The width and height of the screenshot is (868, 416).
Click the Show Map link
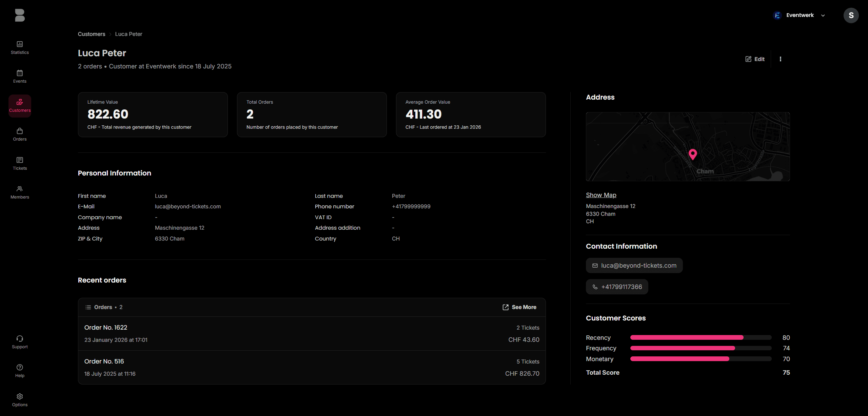601,195
